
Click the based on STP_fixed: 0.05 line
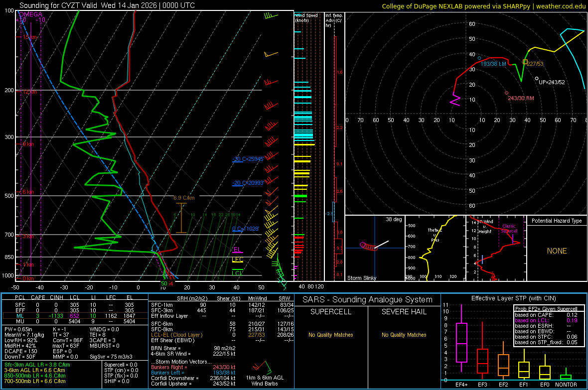click(546, 342)
